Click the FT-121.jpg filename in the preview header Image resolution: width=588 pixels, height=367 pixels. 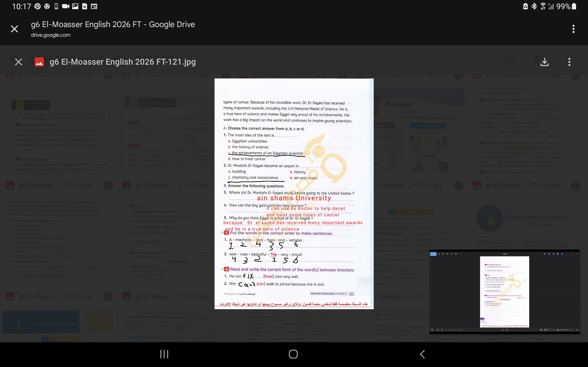pos(122,62)
